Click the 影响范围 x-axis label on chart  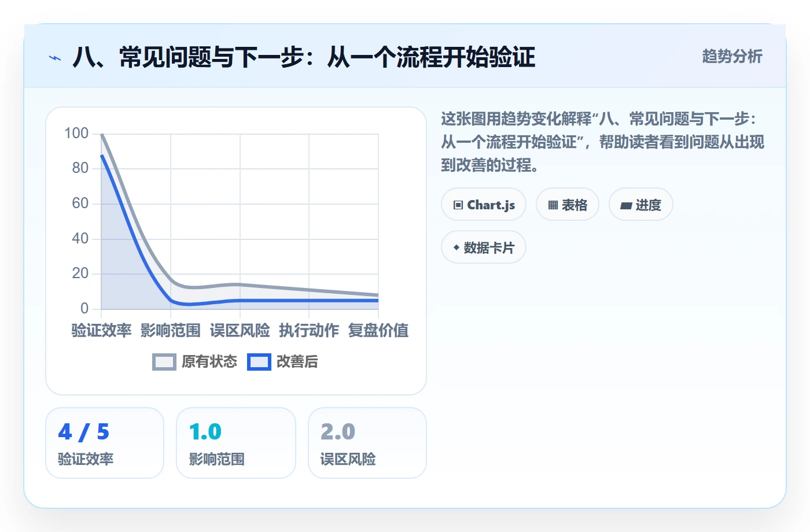tap(171, 330)
